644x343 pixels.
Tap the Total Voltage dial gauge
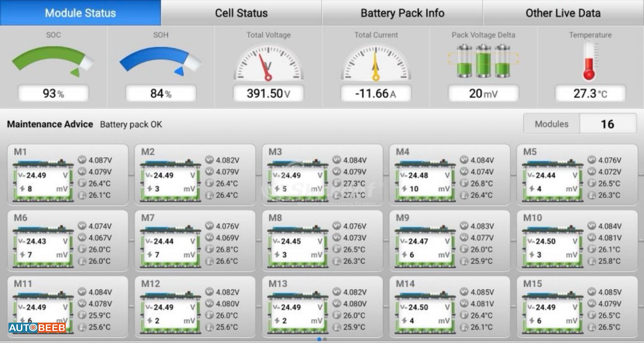(x=268, y=63)
